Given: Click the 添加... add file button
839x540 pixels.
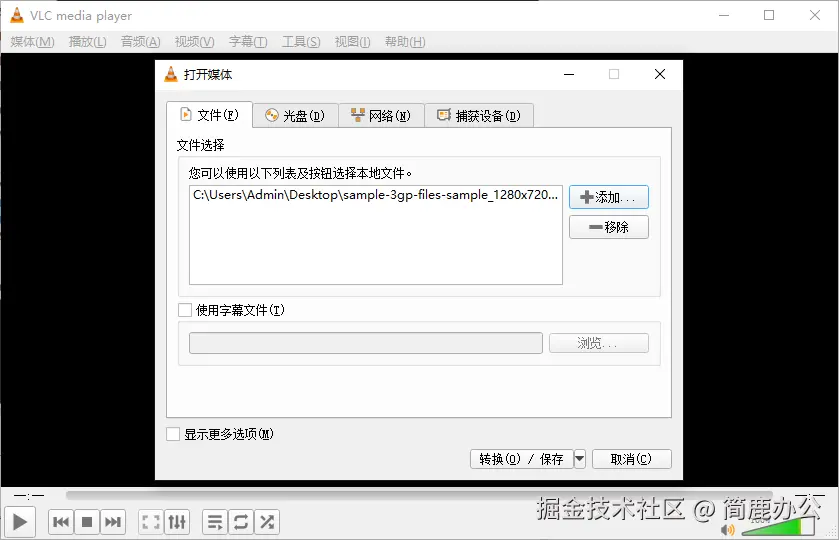Looking at the screenshot, I should click(x=609, y=197).
